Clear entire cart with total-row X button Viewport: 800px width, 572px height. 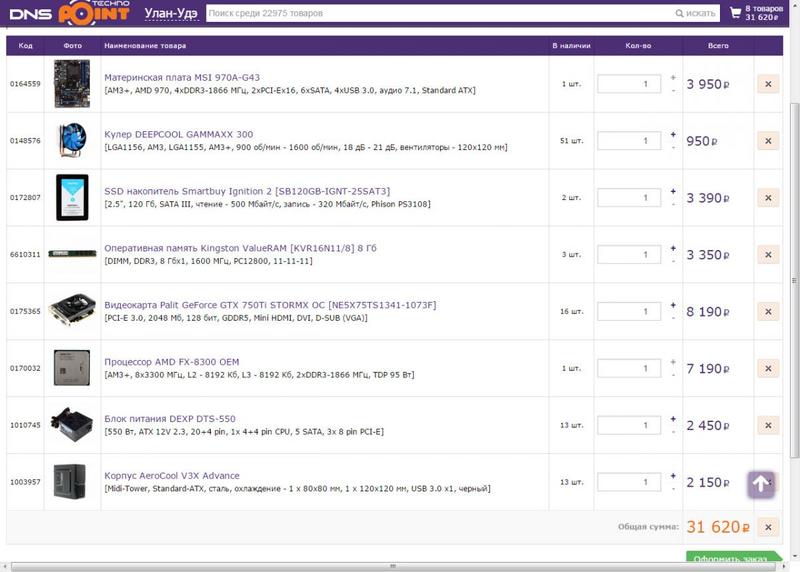click(x=768, y=527)
